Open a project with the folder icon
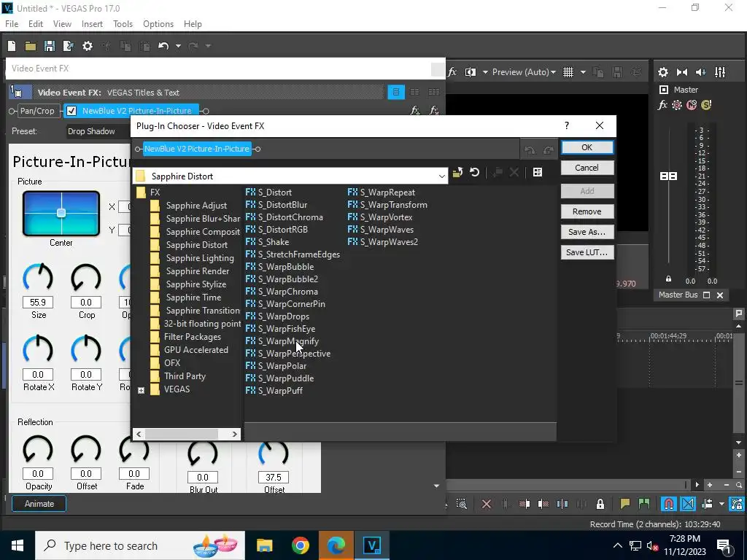The image size is (747, 560). coord(31,46)
